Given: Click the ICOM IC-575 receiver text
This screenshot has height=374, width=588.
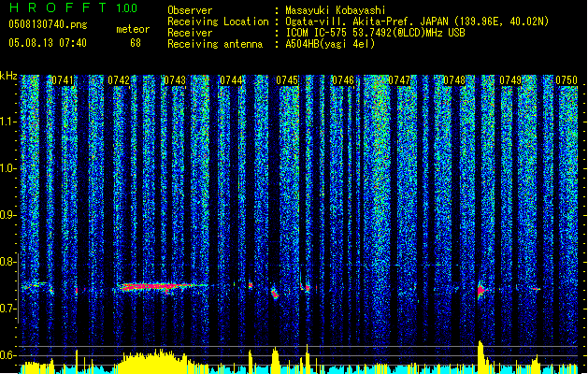Looking at the screenshot, I should pos(375,33).
